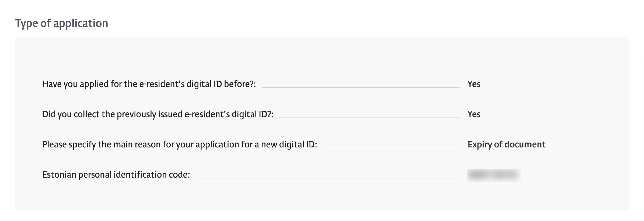
Task: Click the line after the main reason question
Action: [x=391, y=148]
